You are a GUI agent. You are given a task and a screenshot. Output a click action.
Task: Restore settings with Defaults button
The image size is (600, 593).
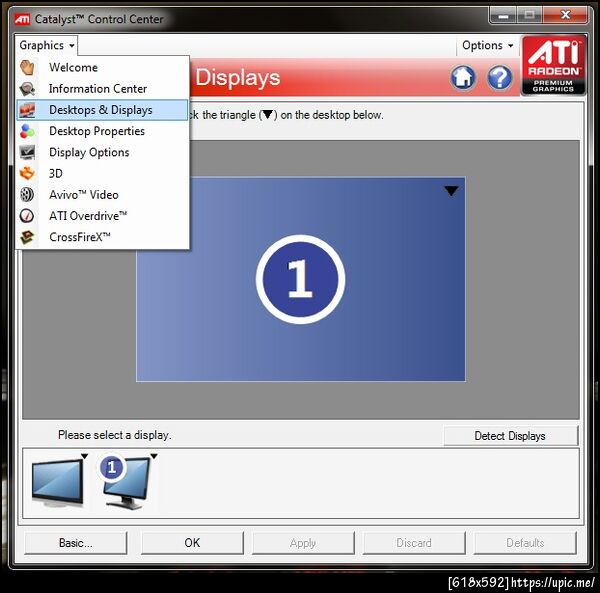(525, 543)
